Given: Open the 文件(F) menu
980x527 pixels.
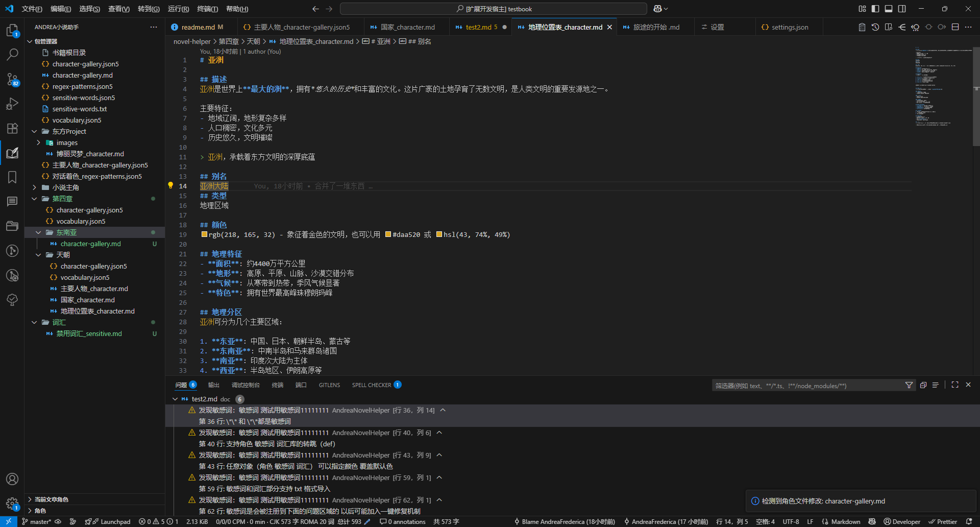Looking at the screenshot, I should point(32,9).
